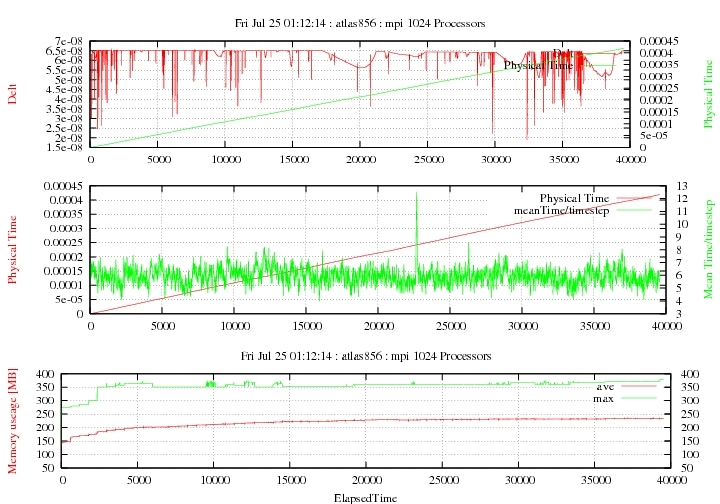Click the Mean Time/timestep right-axis label
The height and width of the screenshot is (504, 720).
(x=708, y=250)
